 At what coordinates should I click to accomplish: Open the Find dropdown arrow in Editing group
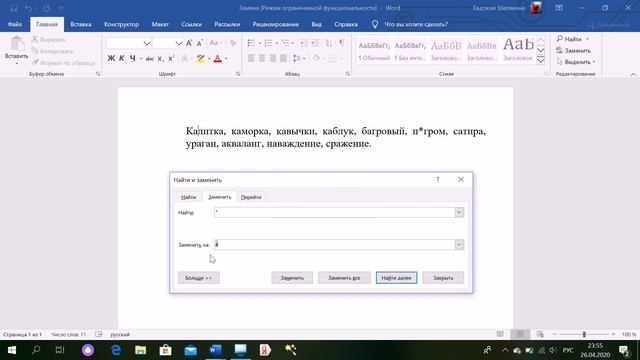click(587, 39)
